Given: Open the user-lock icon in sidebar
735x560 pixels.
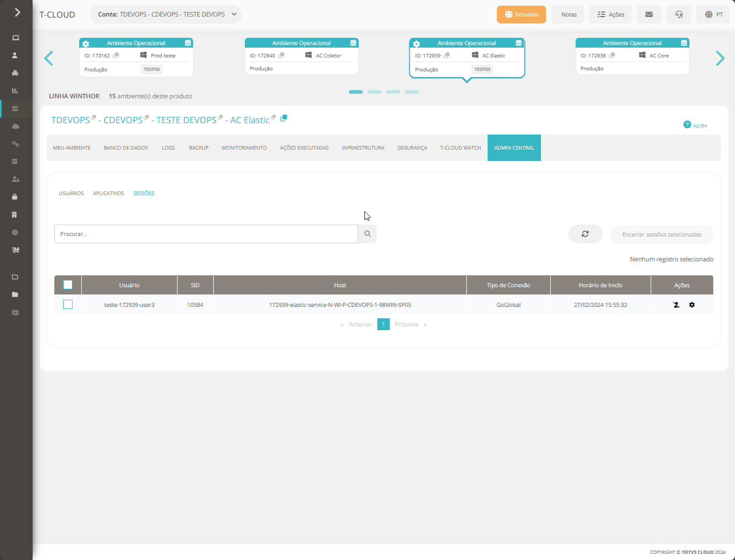Looking at the screenshot, I should [x=16, y=179].
